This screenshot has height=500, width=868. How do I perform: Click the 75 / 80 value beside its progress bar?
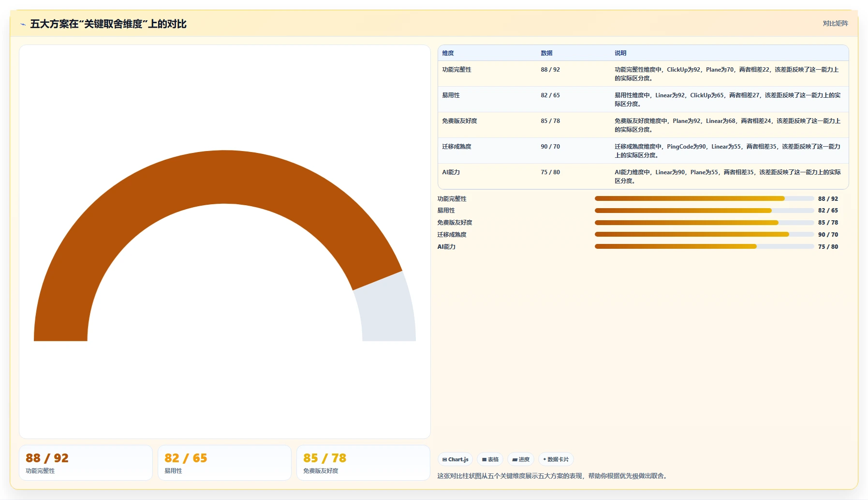(x=828, y=247)
